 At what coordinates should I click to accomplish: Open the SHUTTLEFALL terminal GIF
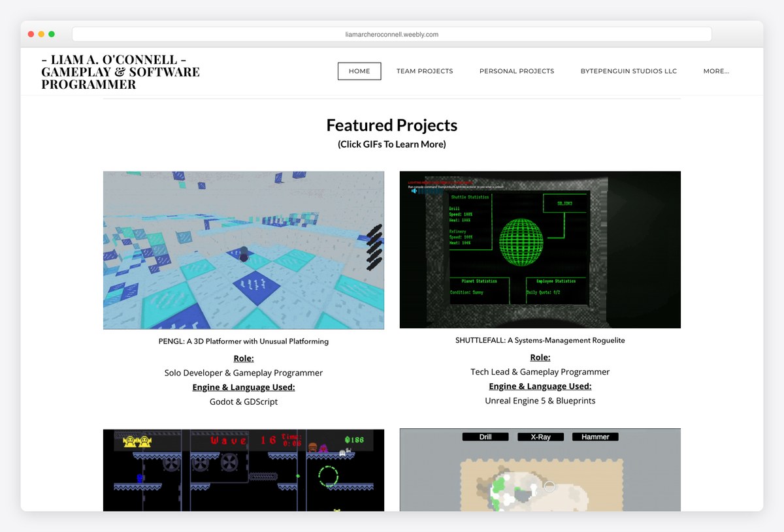(540, 249)
